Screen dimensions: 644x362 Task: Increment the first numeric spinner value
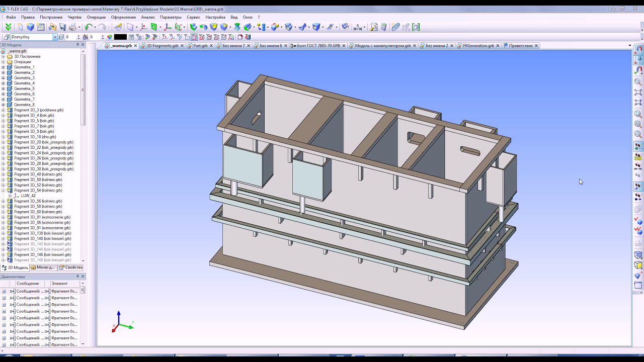78,36
